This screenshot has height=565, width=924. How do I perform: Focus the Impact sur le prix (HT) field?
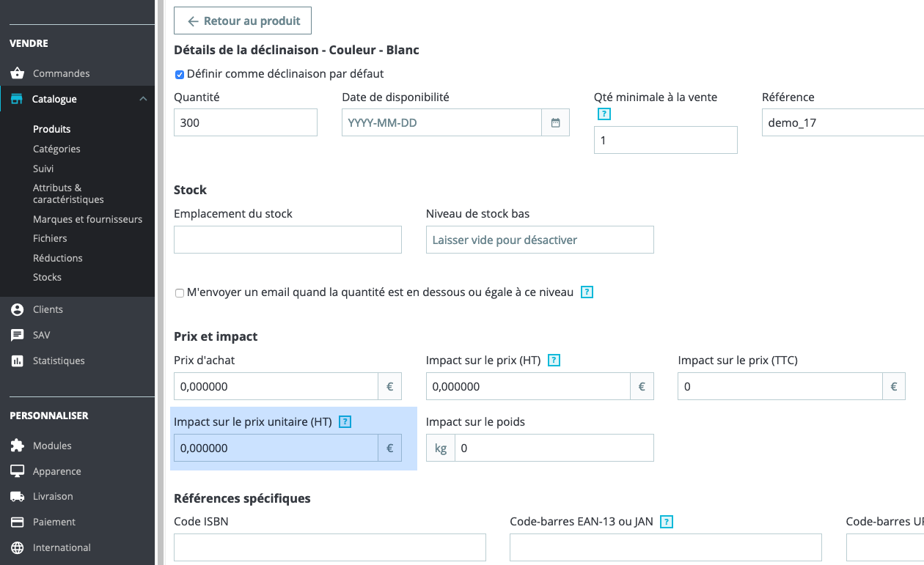[528, 386]
